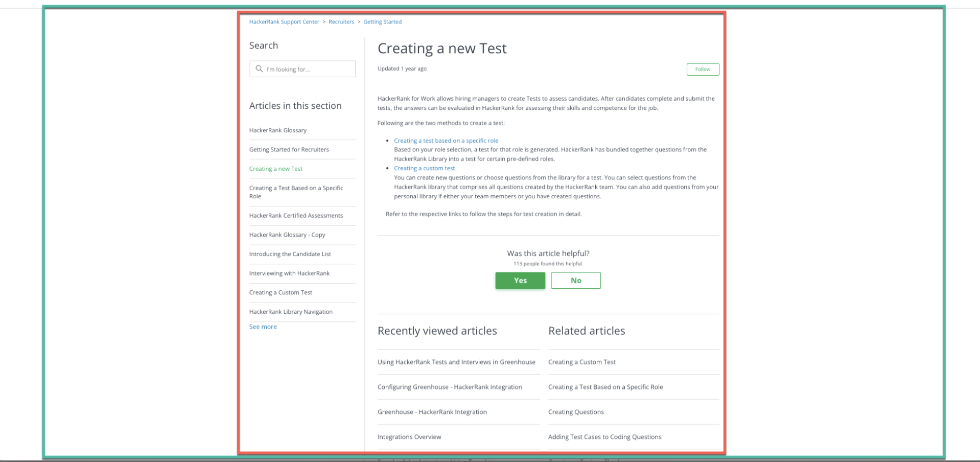
Task: Open Creating Questions related article
Action: [576, 412]
